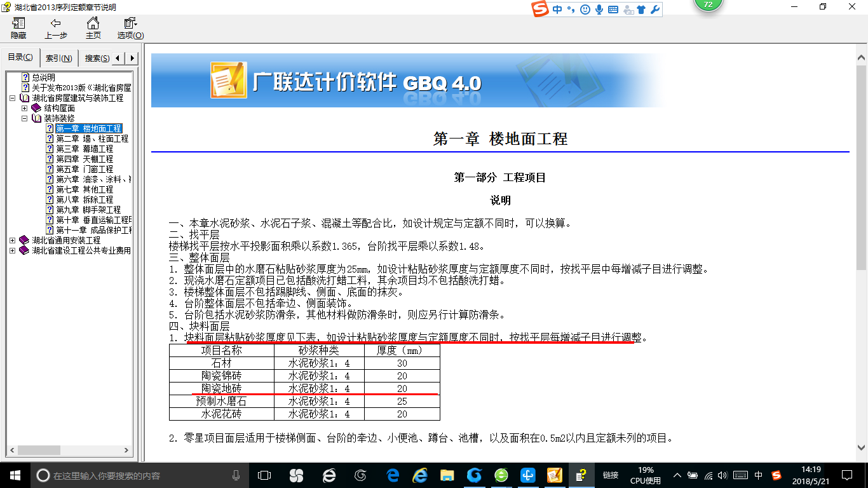The height and width of the screenshot is (488, 868).
Task: Open 第九章 脚手架工程 tree item
Action: (88, 210)
